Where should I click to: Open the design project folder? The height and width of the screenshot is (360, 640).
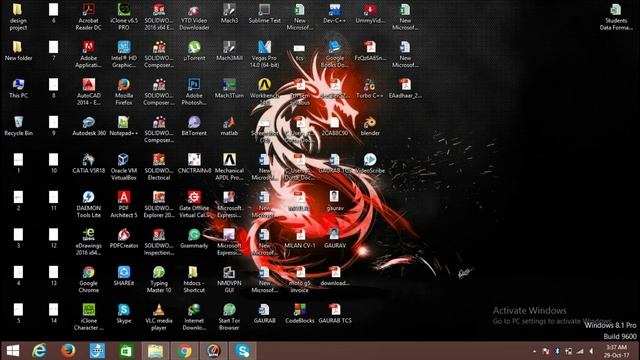[18, 16]
